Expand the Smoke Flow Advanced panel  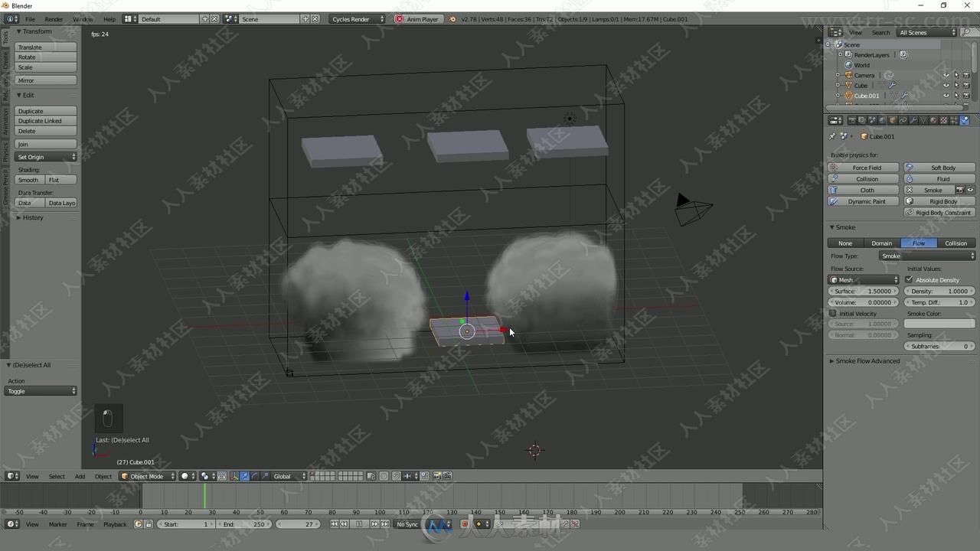tap(867, 360)
